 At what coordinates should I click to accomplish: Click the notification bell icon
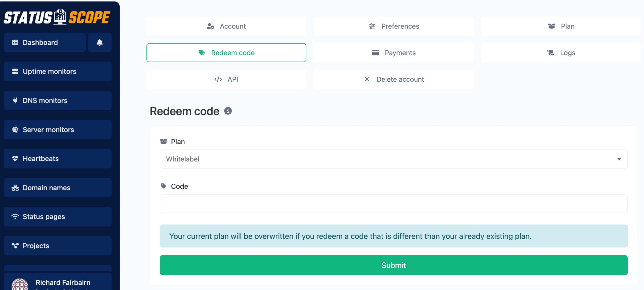click(x=100, y=42)
